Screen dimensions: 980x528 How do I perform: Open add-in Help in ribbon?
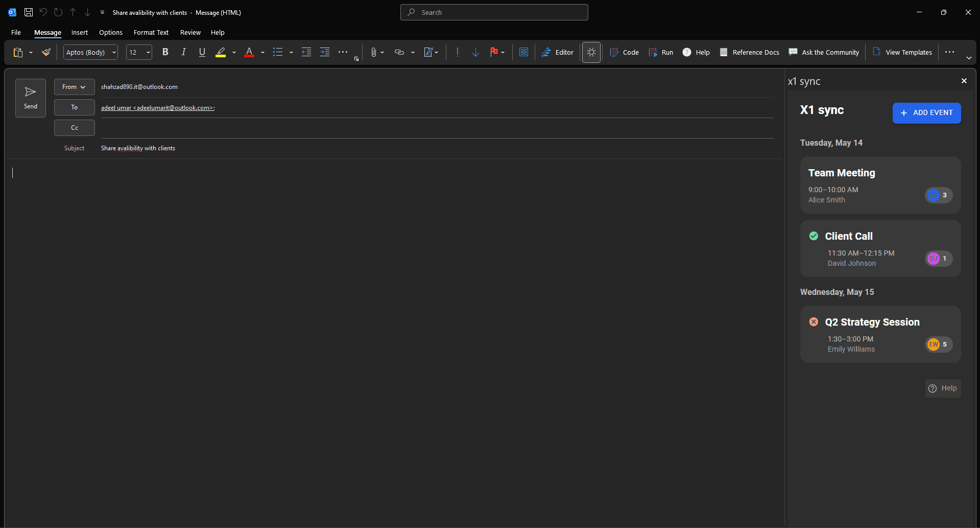click(x=696, y=52)
